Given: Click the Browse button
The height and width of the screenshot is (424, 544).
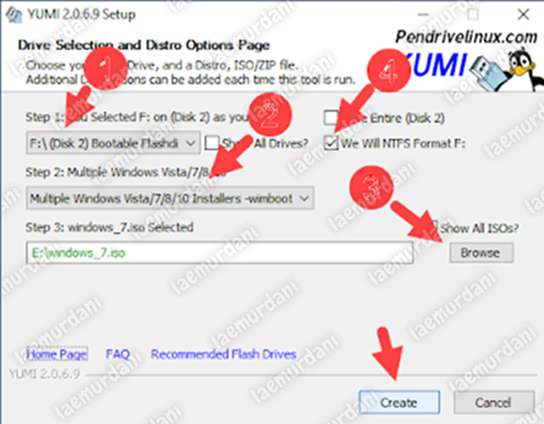Looking at the screenshot, I should [x=481, y=253].
